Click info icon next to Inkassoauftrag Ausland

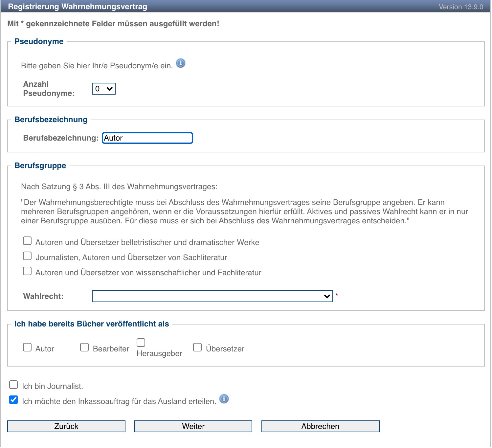[224, 399]
